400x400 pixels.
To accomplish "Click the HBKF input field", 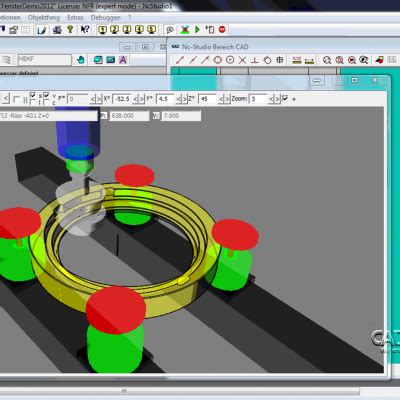I will (x=44, y=60).
